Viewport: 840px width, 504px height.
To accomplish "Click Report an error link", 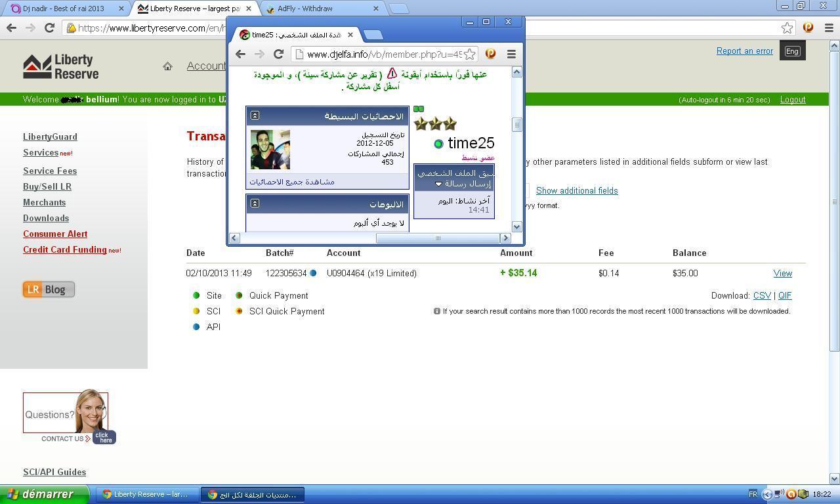I will click(x=745, y=51).
